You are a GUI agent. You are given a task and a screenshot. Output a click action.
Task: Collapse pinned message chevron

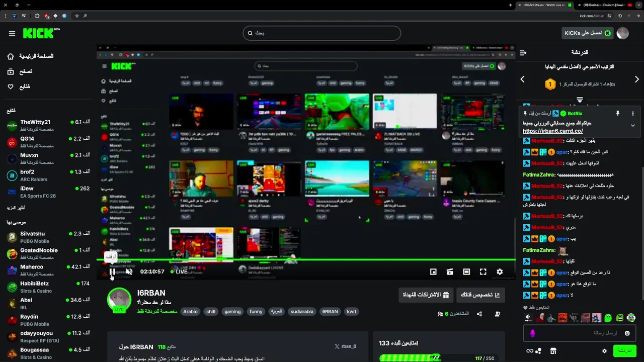tap(633, 125)
